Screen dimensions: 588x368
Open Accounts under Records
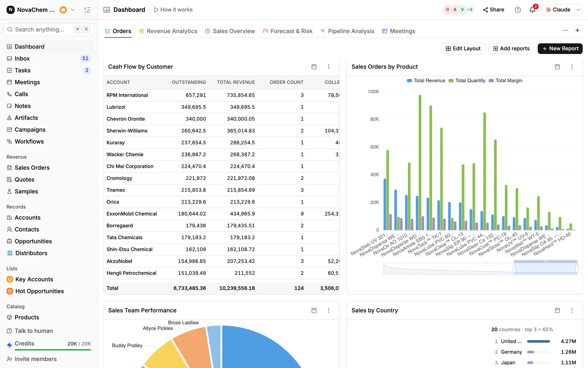(49, 217)
